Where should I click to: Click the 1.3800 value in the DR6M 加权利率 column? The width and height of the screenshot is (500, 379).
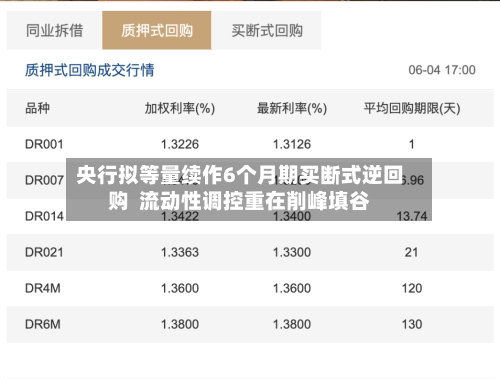pos(180,324)
